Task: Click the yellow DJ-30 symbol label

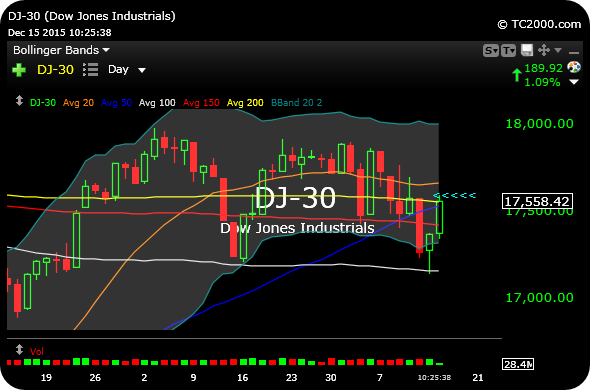Action: (55, 70)
